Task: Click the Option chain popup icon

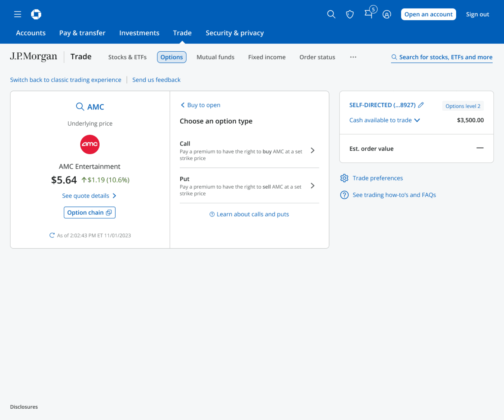Action: [109, 213]
